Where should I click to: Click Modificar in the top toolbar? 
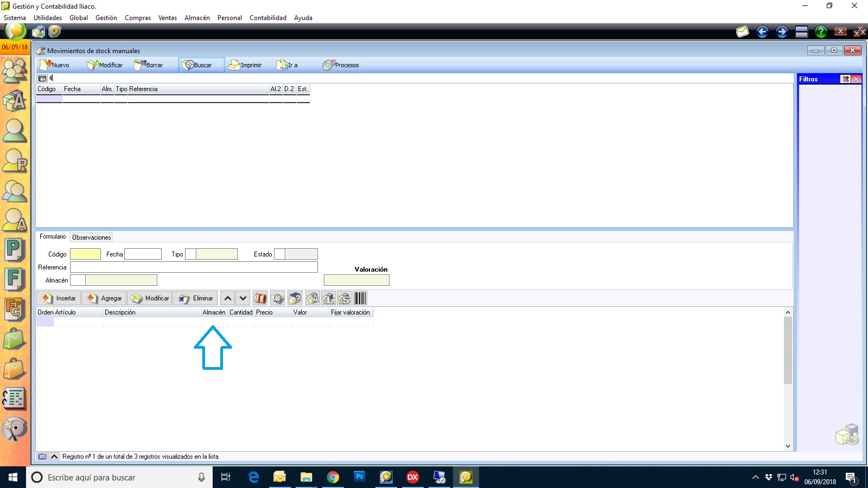coord(105,65)
